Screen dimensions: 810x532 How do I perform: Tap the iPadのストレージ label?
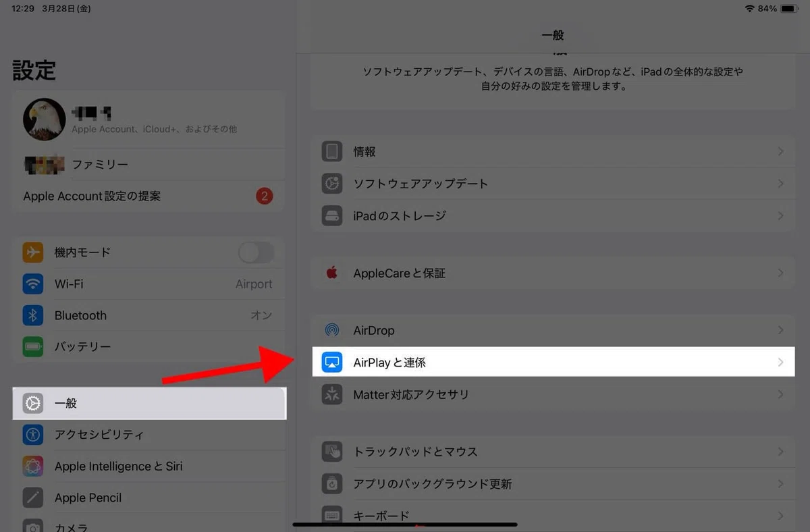[x=400, y=216]
